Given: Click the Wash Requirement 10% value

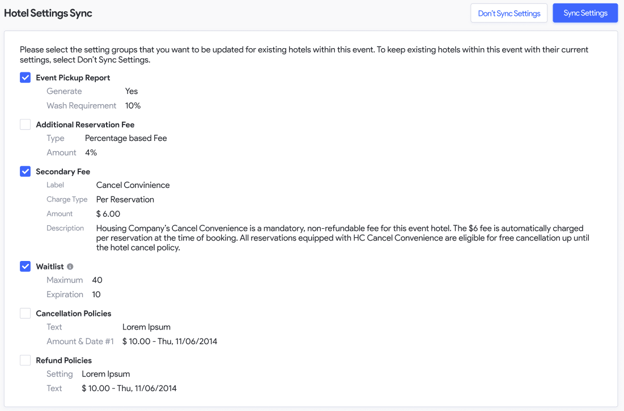Looking at the screenshot, I should (133, 106).
